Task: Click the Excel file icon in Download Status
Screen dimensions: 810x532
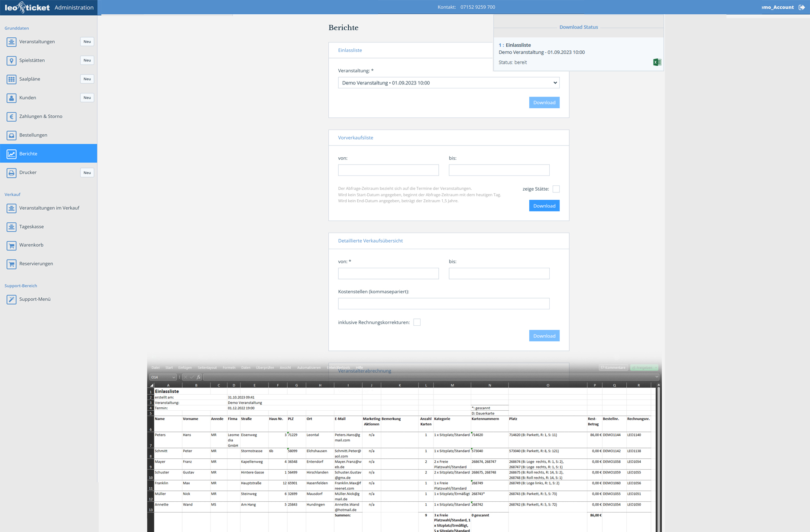Action: (x=657, y=62)
